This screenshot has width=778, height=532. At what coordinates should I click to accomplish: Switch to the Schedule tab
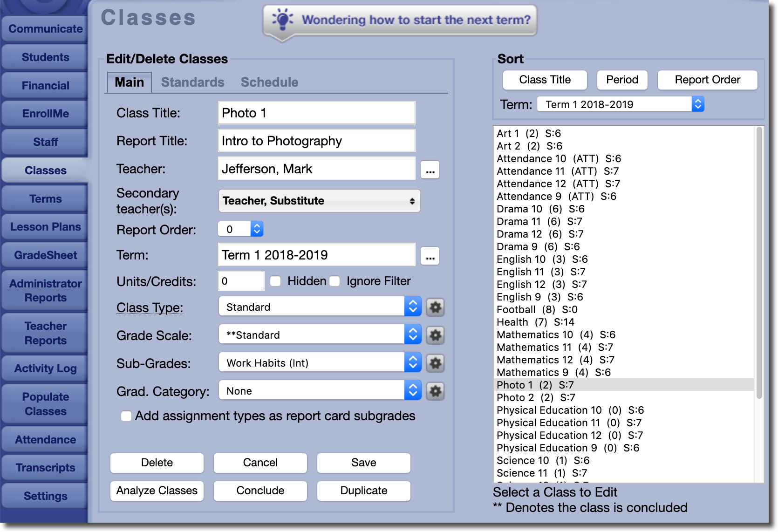(x=269, y=82)
